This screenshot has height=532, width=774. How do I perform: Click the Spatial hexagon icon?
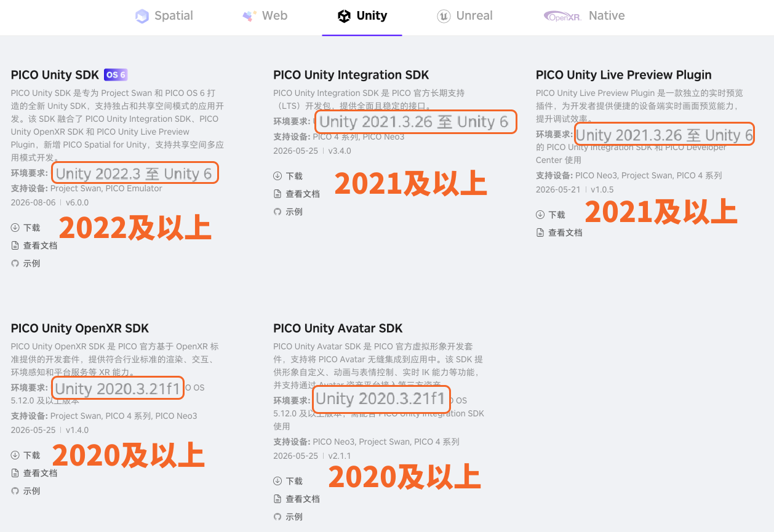pyautogui.click(x=142, y=17)
